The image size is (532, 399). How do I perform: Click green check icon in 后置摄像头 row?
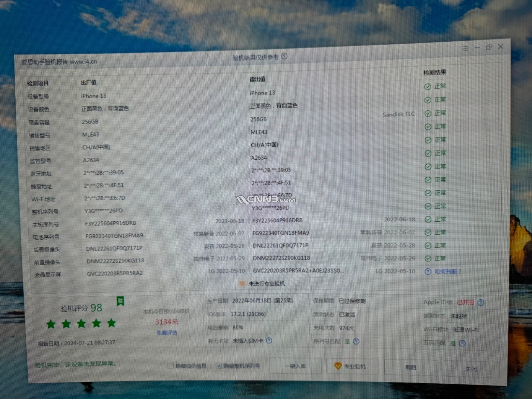click(428, 246)
